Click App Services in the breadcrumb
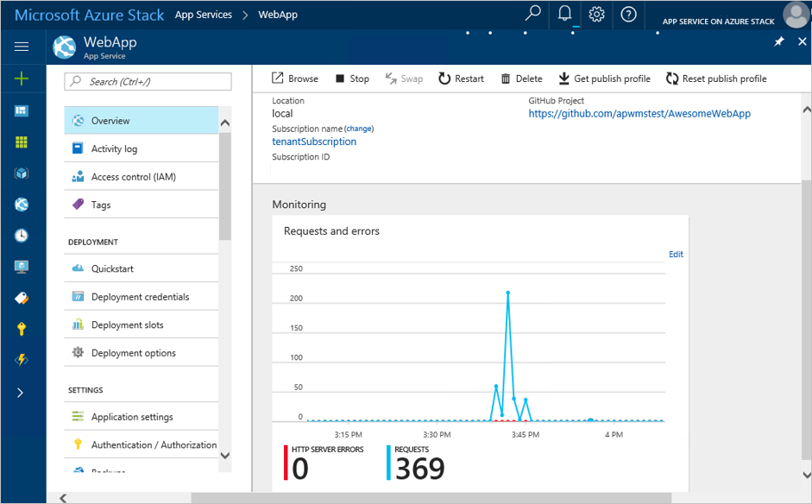812x504 pixels. [203, 15]
